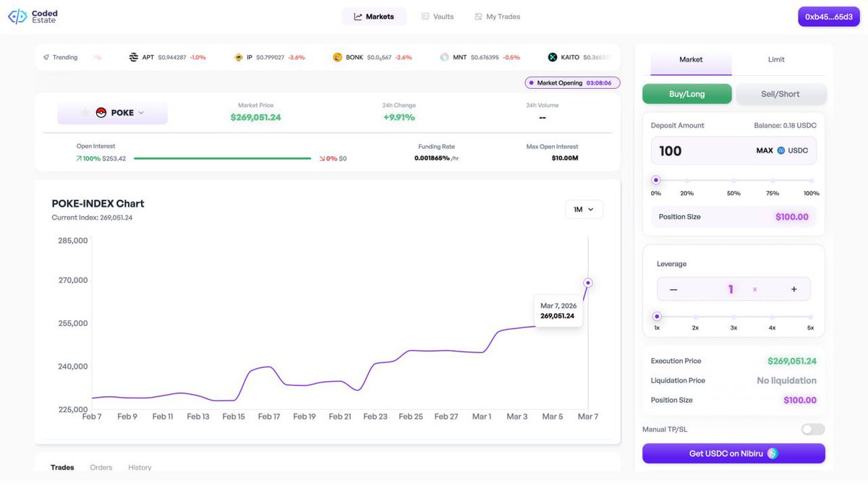Click Get USDC on Nibiru button
The width and height of the screenshot is (868, 496).
(x=733, y=453)
